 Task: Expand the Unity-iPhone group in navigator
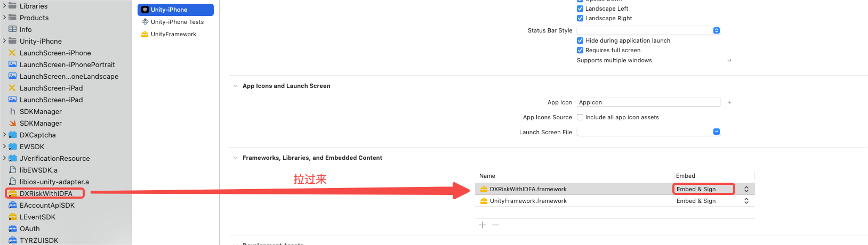[x=4, y=41]
